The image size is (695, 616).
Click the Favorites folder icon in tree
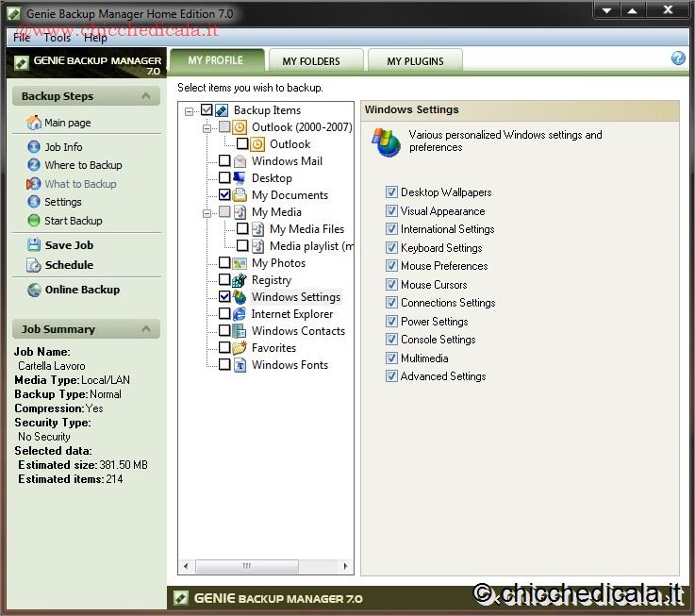pyautogui.click(x=240, y=348)
